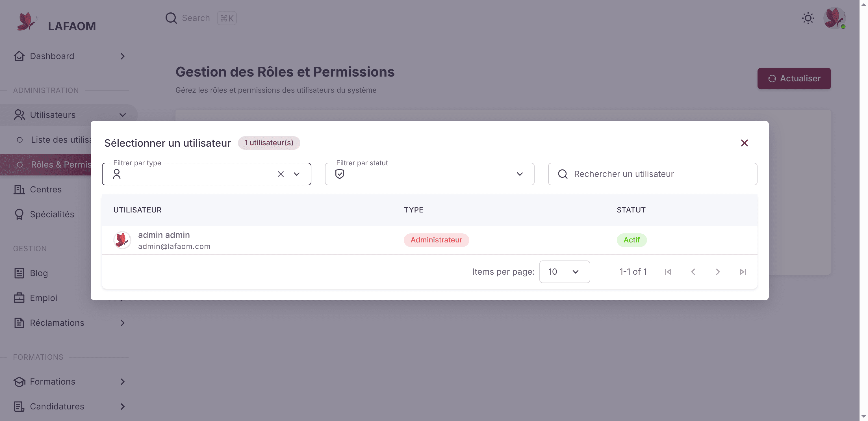868x421 pixels.
Task: Click the Emploi briefcase icon
Action: pyautogui.click(x=19, y=298)
